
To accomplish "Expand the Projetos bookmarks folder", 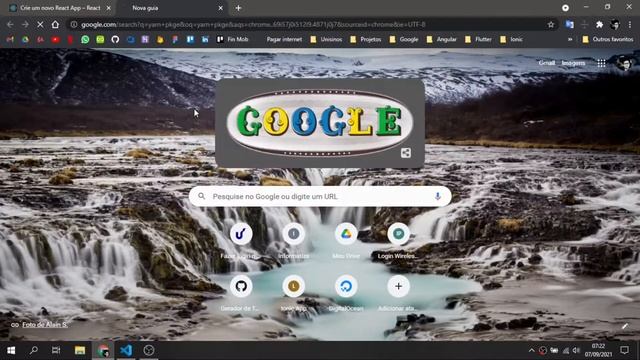I will 366,40.
